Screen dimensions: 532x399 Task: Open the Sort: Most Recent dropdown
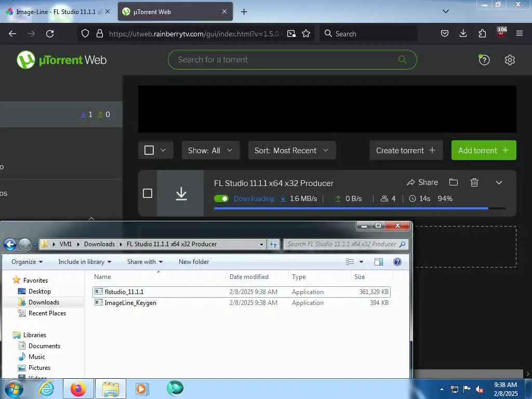tap(292, 150)
